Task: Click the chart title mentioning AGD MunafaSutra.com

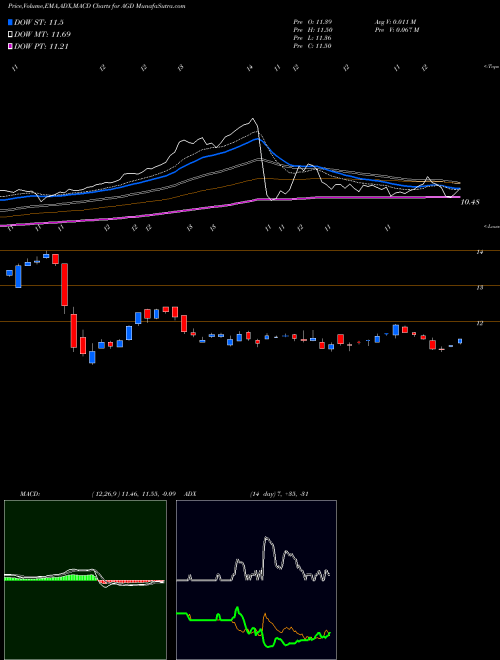Action: pyautogui.click(x=97, y=6)
